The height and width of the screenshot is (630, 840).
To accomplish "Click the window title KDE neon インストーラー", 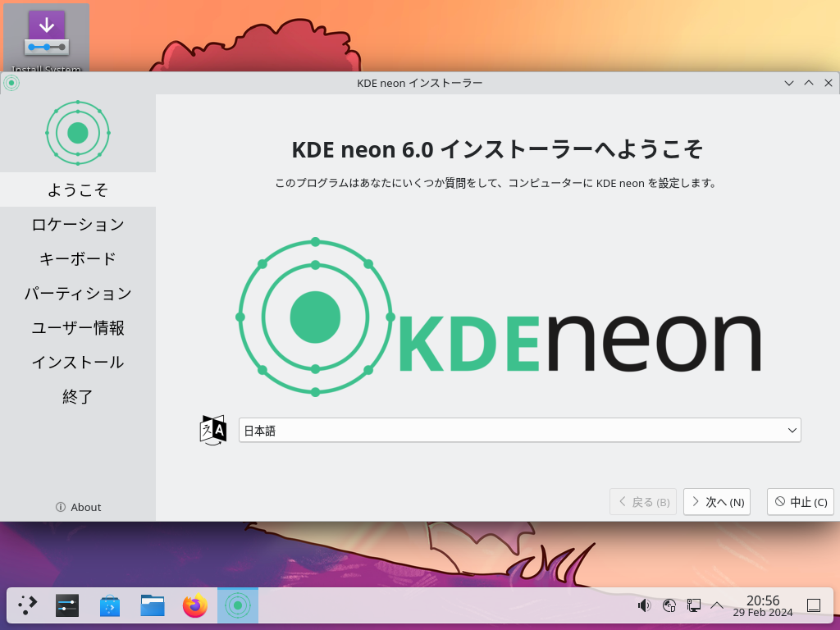I will (x=419, y=83).
